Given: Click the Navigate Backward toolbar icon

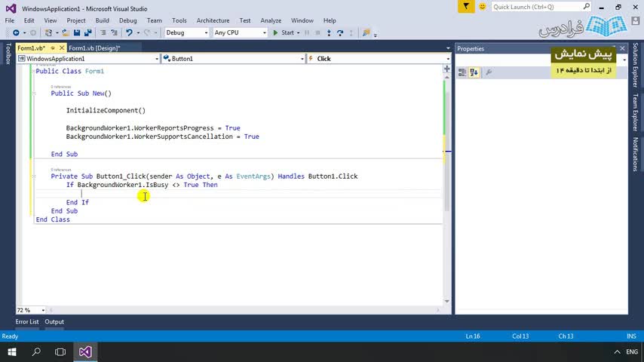Looking at the screenshot, I should 15,32.
